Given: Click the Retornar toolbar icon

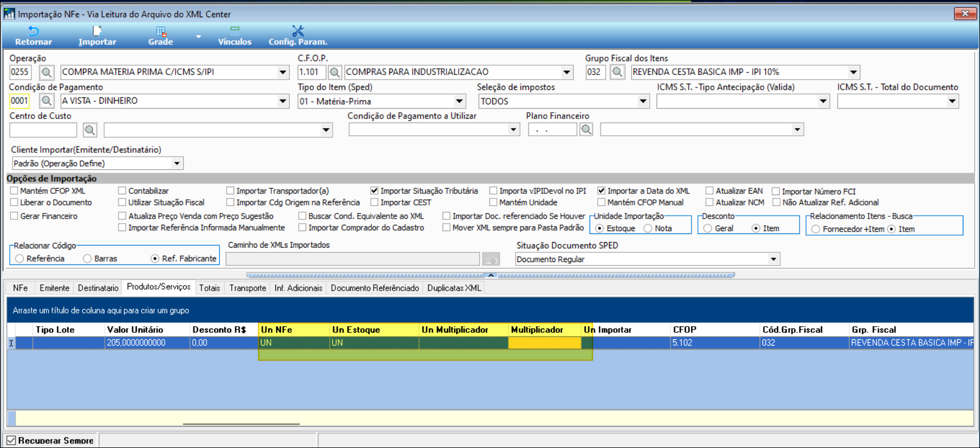Looking at the screenshot, I should (x=33, y=31).
